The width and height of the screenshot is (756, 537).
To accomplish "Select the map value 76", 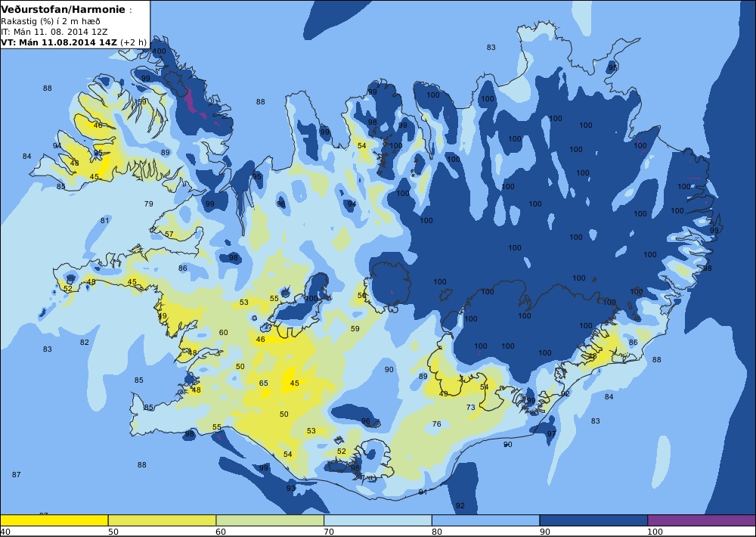I will 436,424.
